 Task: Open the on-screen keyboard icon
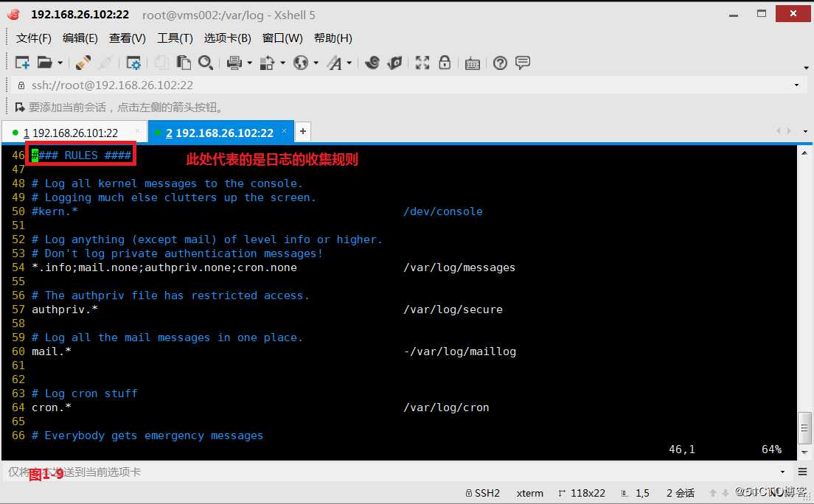(x=473, y=63)
